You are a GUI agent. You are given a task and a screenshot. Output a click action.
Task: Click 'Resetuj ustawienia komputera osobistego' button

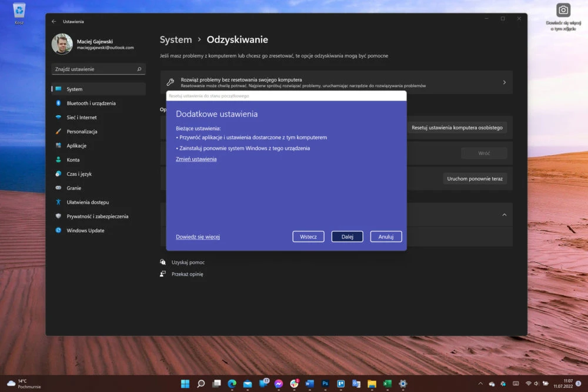[x=457, y=128]
